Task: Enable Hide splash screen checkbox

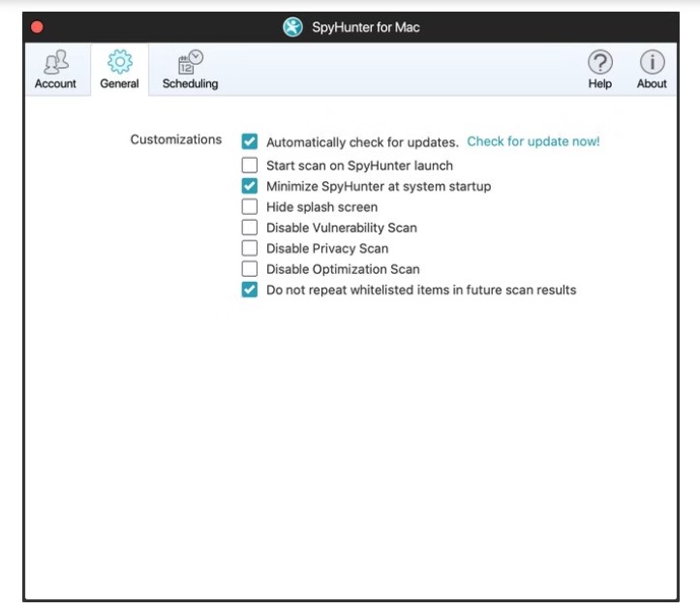Action: 250,206
